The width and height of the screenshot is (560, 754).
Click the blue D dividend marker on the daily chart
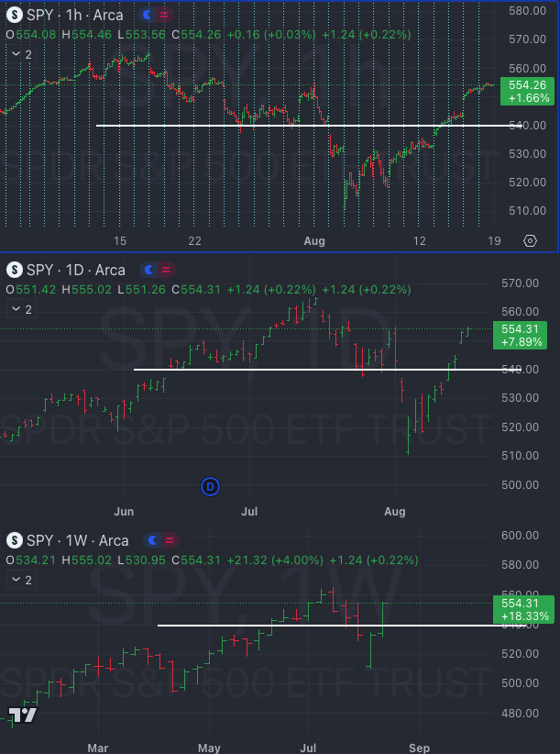point(210,487)
